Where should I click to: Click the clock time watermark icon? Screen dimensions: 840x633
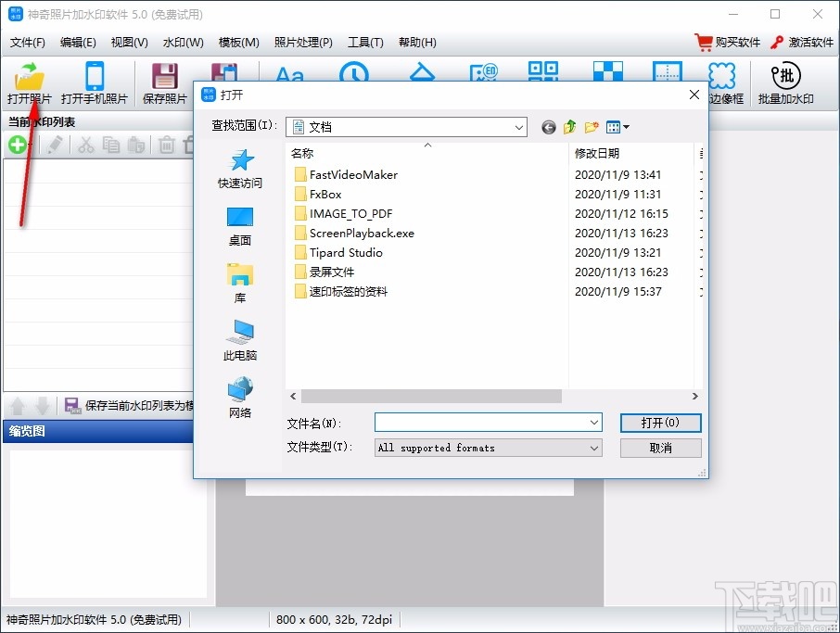[354, 72]
